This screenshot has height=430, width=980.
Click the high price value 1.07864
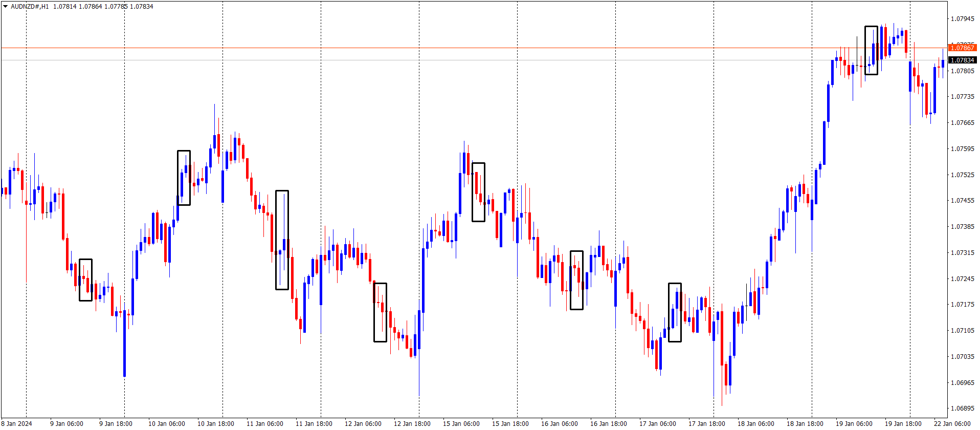pyautogui.click(x=91, y=7)
